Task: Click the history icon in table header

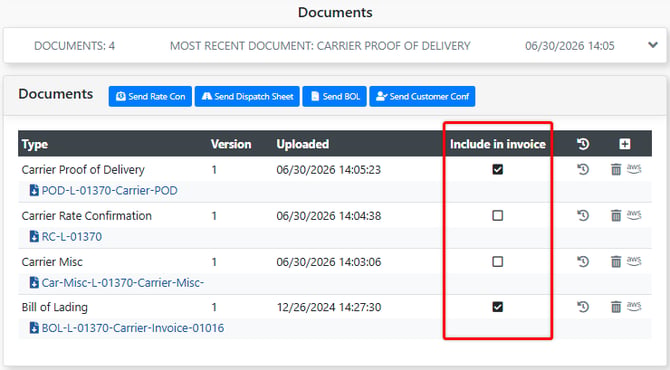Action: click(583, 144)
